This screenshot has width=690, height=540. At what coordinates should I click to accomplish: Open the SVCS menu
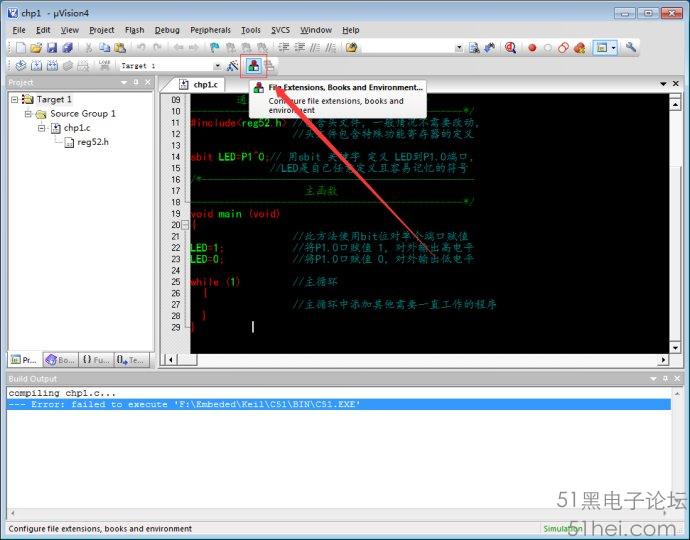point(280,30)
